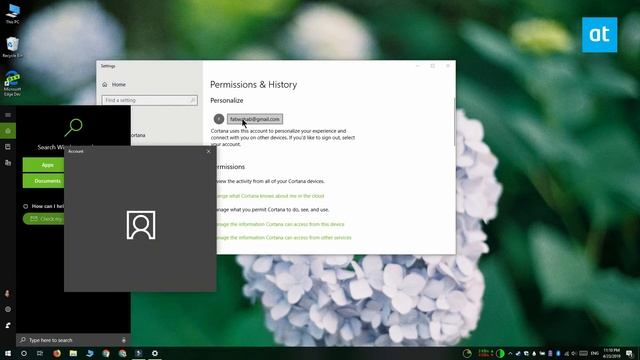Switch to the Settings gear on the taskbar

(155, 353)
